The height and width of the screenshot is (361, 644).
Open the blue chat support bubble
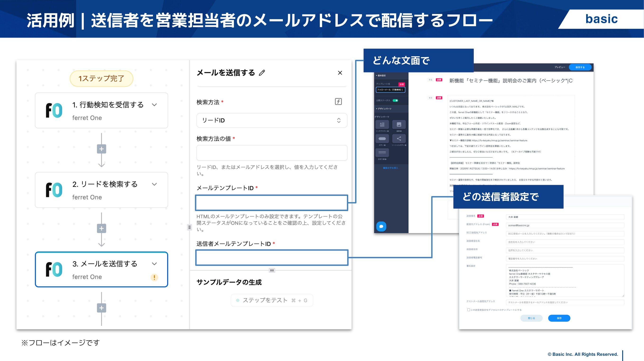point(381,226)
